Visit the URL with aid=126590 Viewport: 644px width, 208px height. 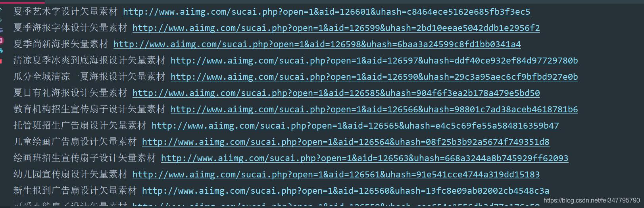tap(374, 77)
